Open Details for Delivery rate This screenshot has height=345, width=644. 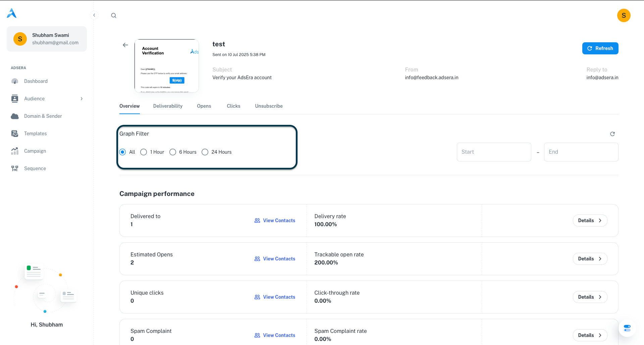[x=590, y=220]
